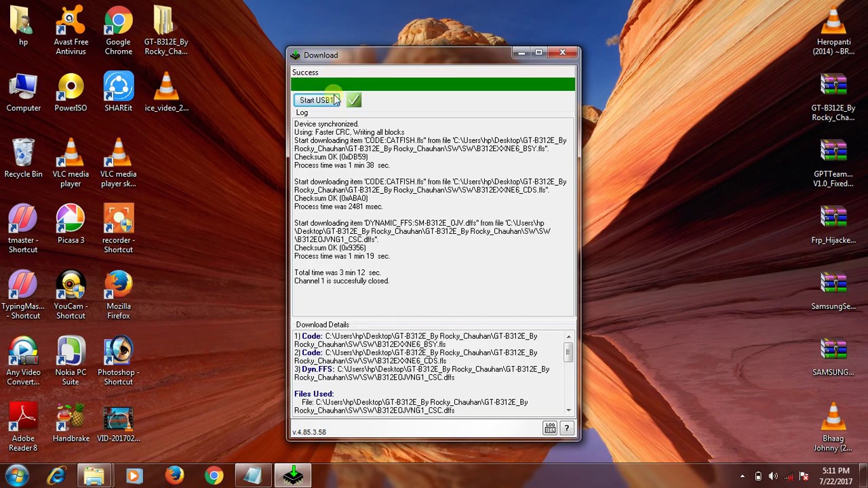Click the Download Details scrollbar thumb
Viewport: 868px width, 488px height.
(x=568, y=351)
